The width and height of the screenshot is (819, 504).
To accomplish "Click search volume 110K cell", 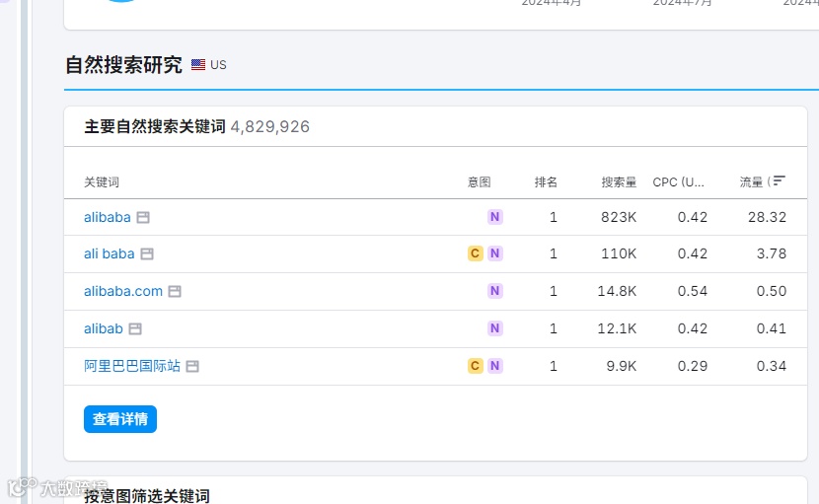I will [x=619, y=253].
